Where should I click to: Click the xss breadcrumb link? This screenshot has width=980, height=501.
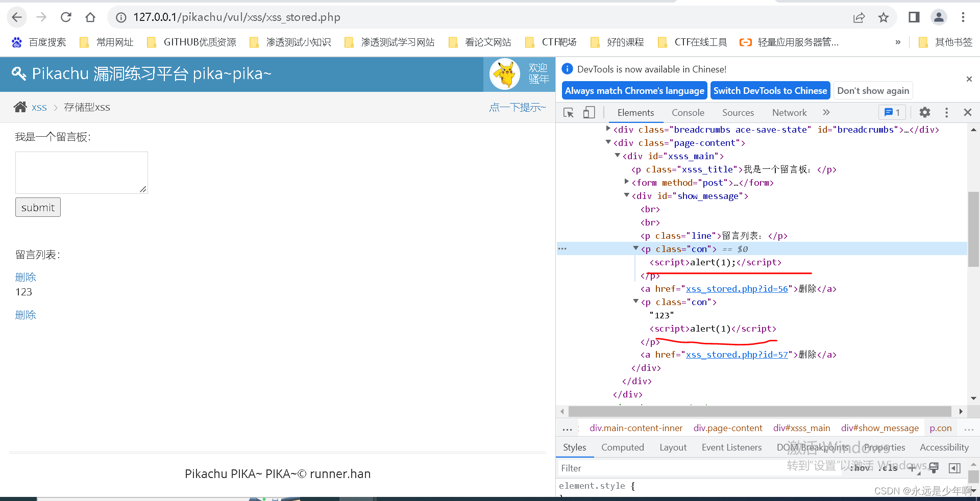click(39, 107)
